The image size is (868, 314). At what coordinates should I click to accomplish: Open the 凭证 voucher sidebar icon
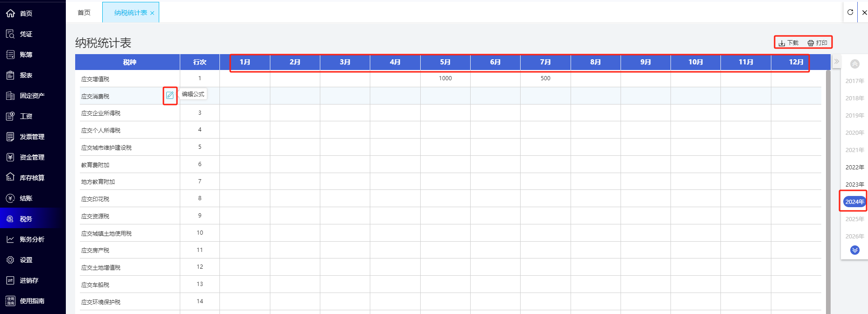[x=10, y=34]
